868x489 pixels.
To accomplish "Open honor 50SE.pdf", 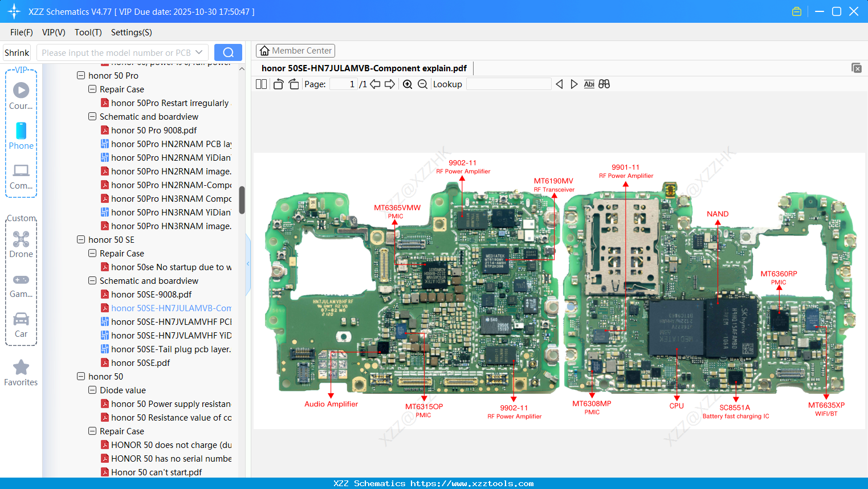I will (136, 363).
